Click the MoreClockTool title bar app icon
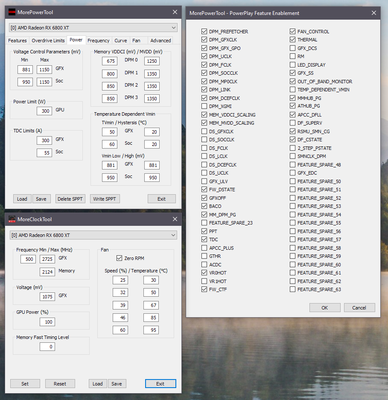Image resolution: width=388 pixels, height=400 pixels. click(12, 219)
